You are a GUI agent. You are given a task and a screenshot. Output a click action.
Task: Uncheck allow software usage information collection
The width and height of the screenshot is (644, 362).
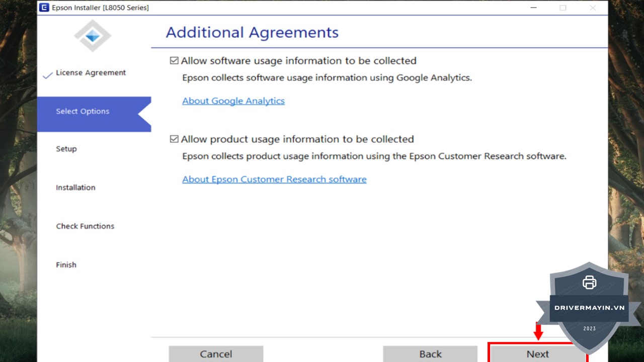click(174, 61)
